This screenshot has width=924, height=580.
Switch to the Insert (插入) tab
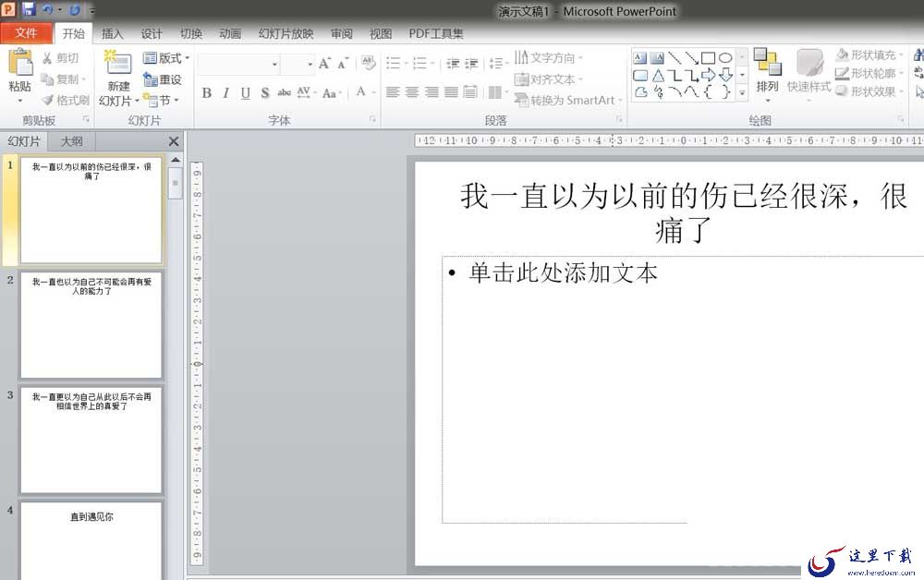[x=112, y=34]
